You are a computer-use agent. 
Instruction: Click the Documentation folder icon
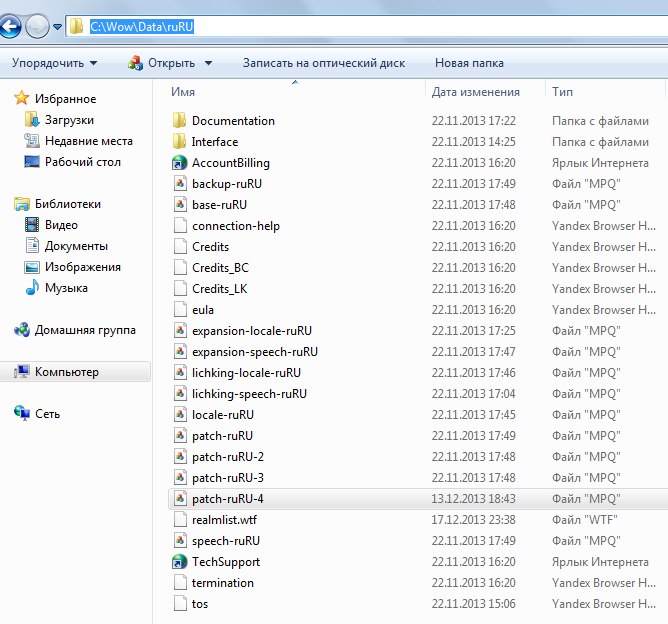[180, 120]
